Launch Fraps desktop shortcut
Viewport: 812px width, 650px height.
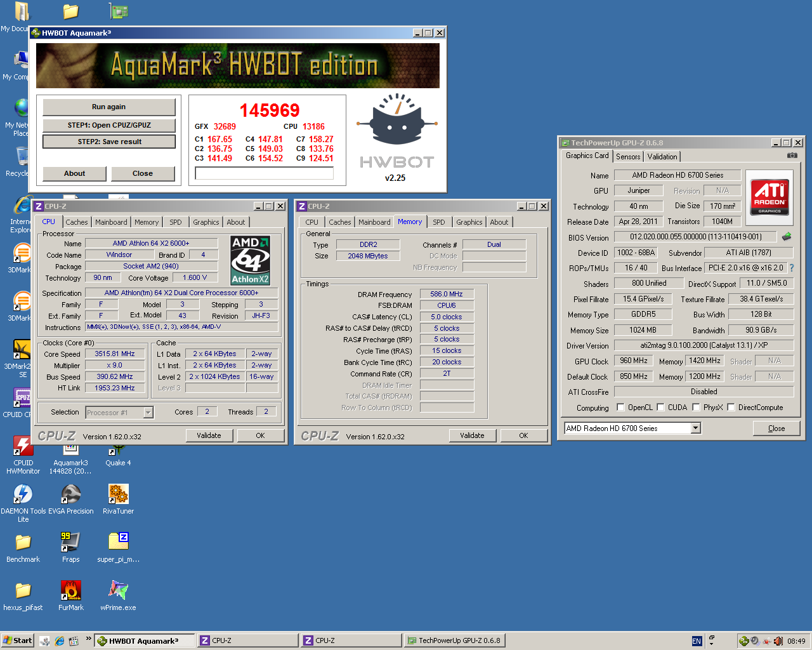[x=70, y=547]
